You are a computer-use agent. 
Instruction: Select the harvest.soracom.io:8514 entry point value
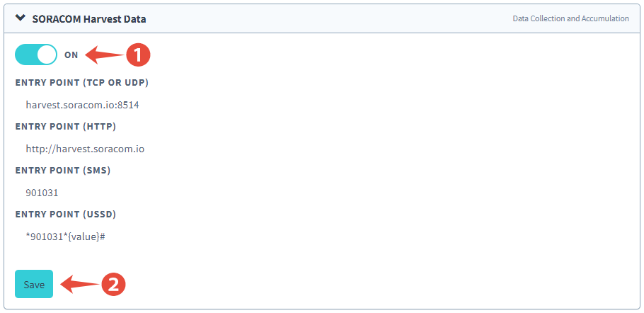(x=78, y=106)
